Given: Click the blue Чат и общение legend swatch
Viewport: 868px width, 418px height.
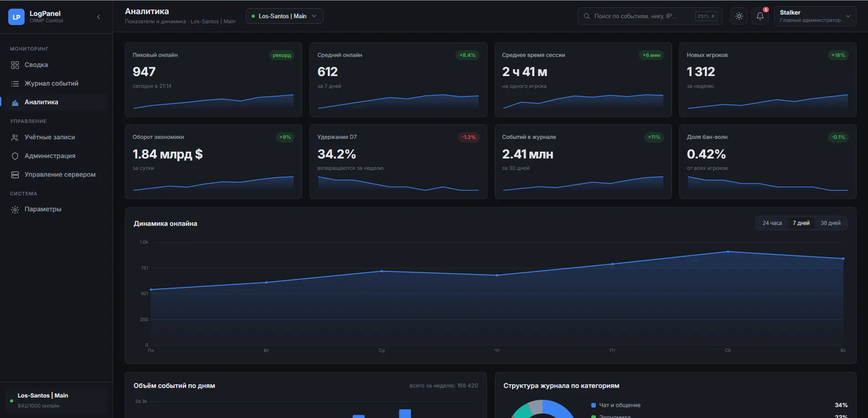Looking at the screenshot, I should (x=594, y=406).
